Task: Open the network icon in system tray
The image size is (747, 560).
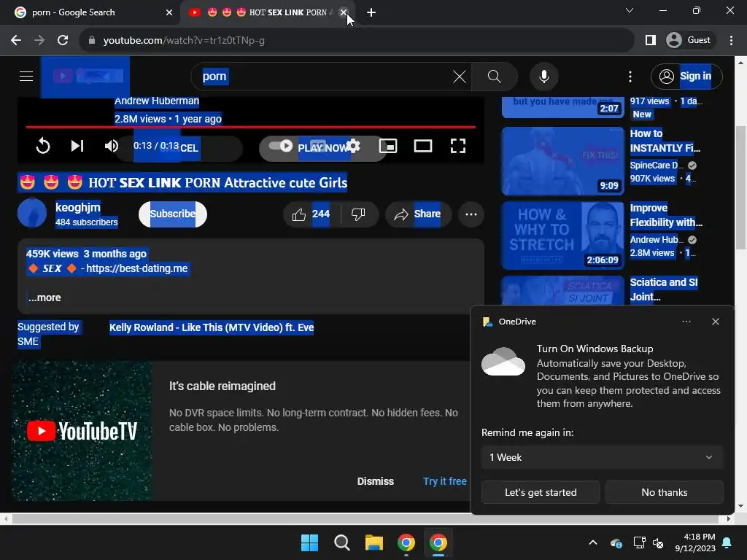Action: pos(639,542)
